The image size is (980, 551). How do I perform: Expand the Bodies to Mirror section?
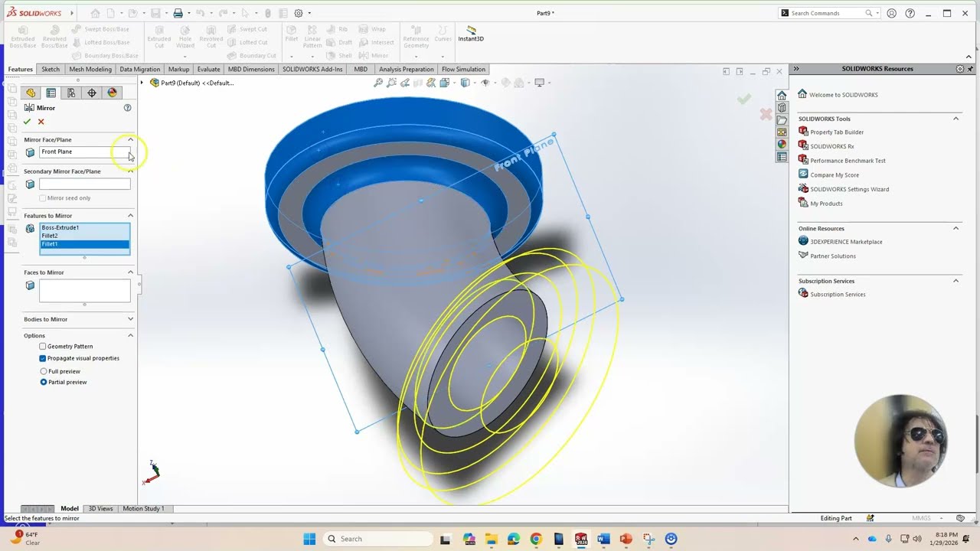pyautogui.click(x=130, y=319)
